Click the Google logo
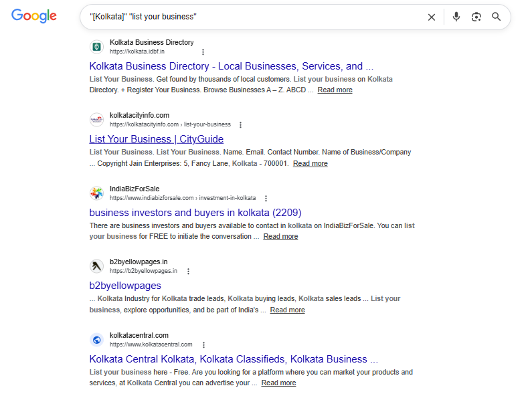The height and width of the screenshot is (404, 532). click(34, 17)
